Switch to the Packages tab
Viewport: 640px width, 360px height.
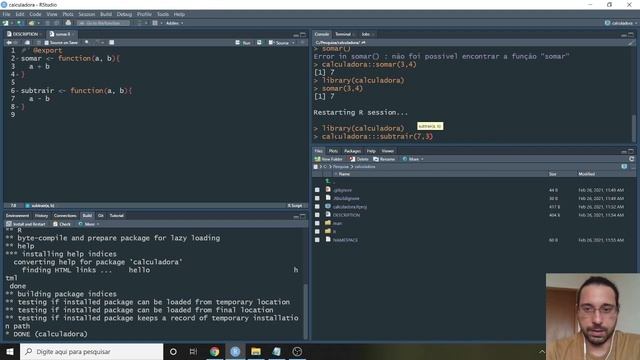pos(352,151)
